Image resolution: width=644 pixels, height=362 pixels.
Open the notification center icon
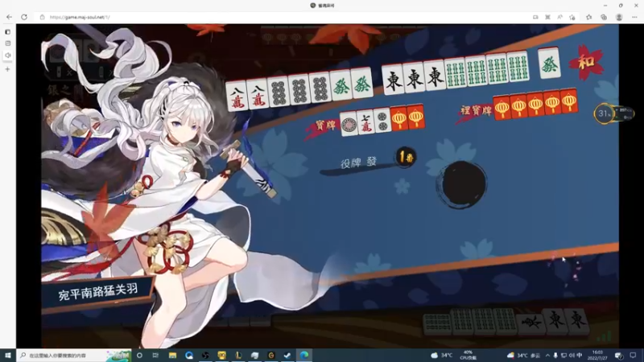[633, 356]
